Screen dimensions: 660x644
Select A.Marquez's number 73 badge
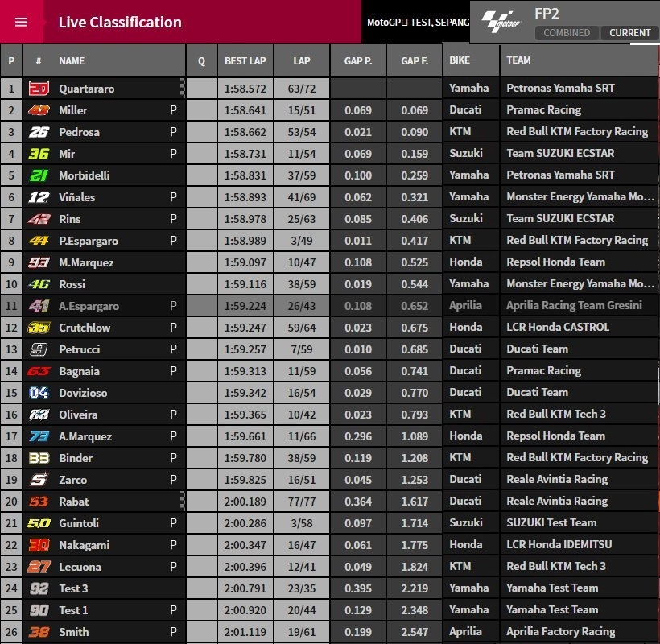39,436
